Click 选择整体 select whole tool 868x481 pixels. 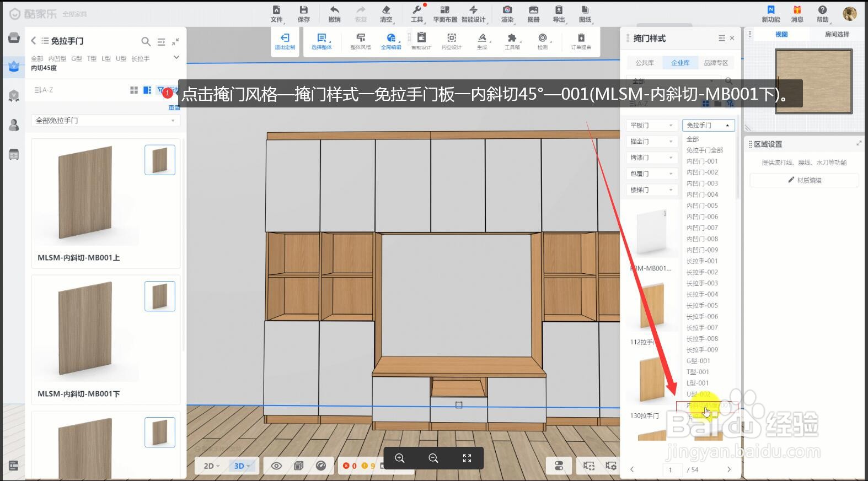pyautogui.click(x=322, y=41)
